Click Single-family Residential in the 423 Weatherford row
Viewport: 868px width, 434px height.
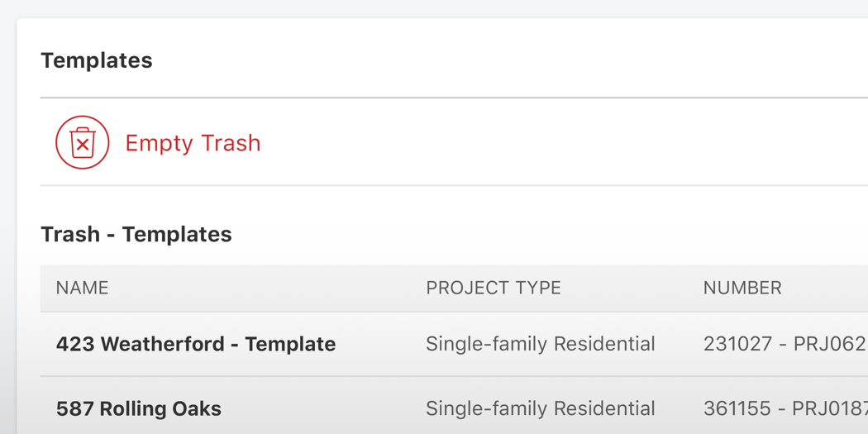pyautogui.click(x=540, y=344)
